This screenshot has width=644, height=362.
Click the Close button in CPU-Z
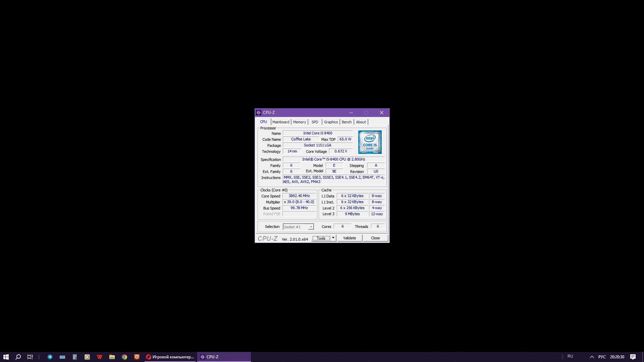point(375,238)
